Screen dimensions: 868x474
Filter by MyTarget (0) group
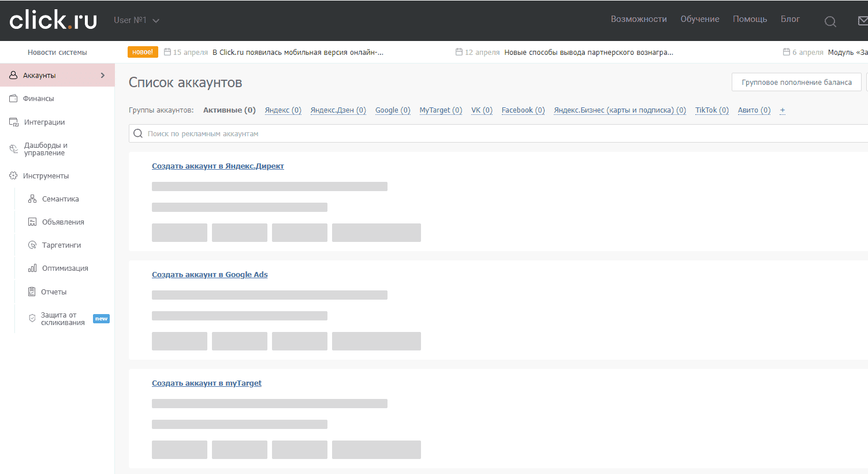click(441, 110)
